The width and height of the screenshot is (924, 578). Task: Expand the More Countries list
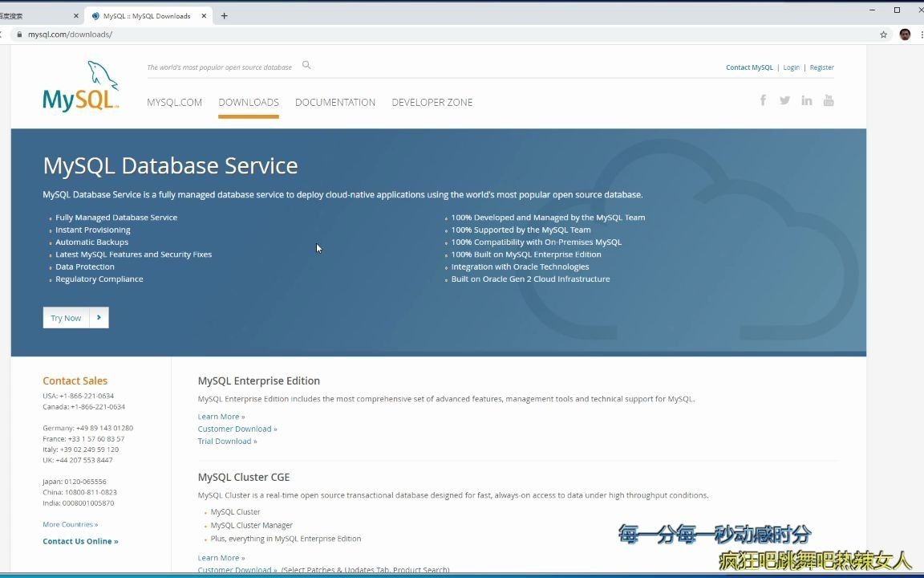pyautogui.click(x=70, y=523)
